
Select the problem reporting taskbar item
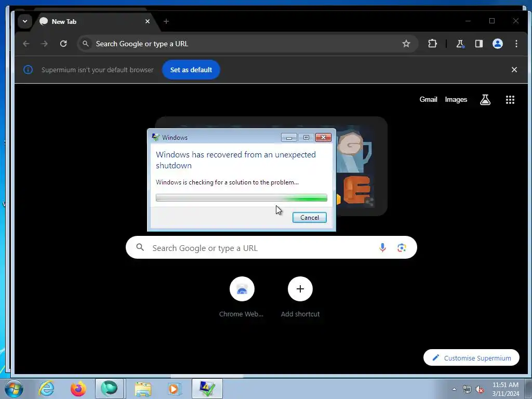[x=207, y=389]
